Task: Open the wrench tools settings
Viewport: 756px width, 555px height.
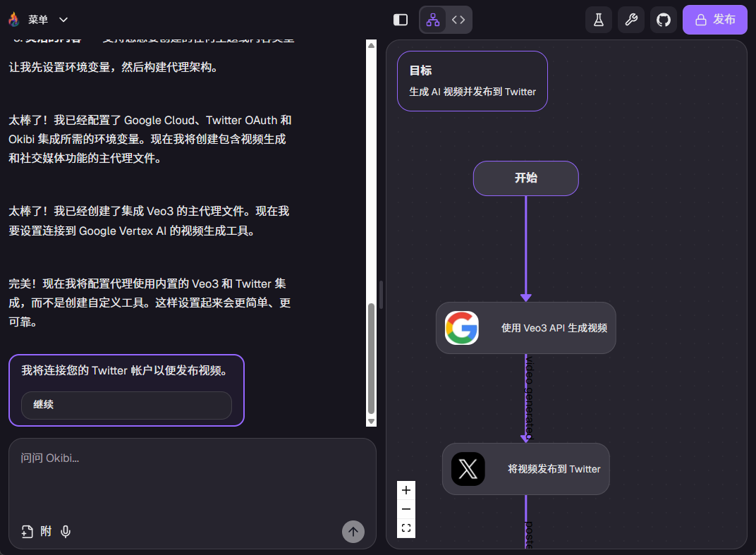Action: [x=631, y=20]
